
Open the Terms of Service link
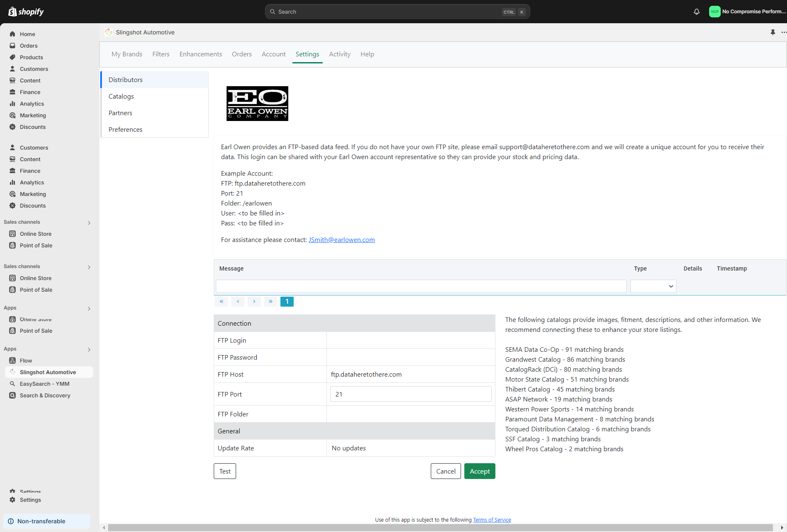492,520
